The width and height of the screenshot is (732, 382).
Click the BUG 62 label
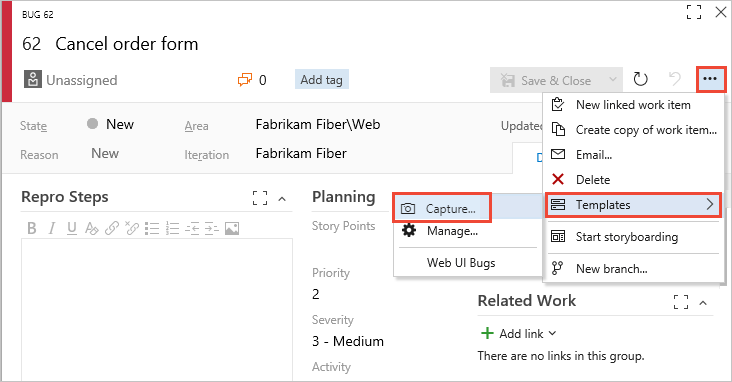pyautogui.click(x=38, y=14)
